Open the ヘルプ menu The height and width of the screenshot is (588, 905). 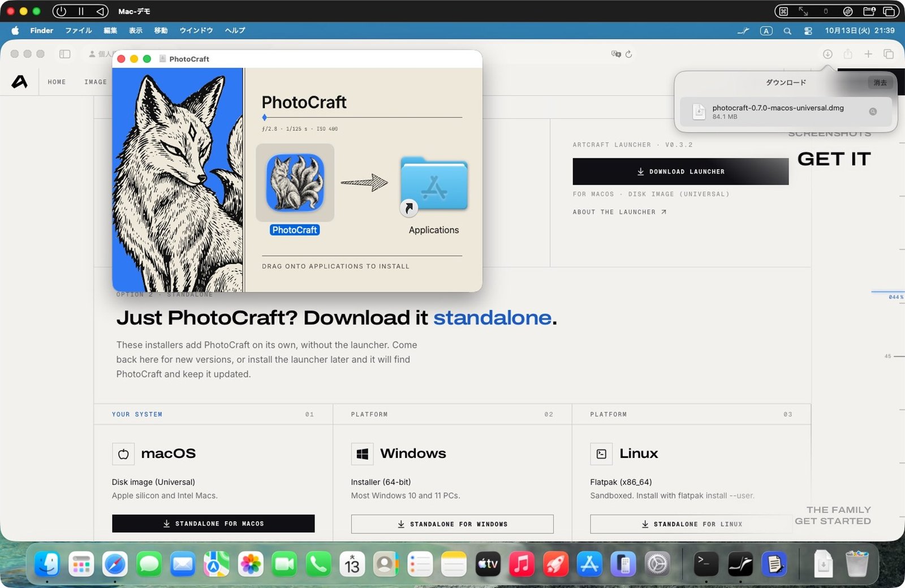pyautogui.click(x=235, y=31)
